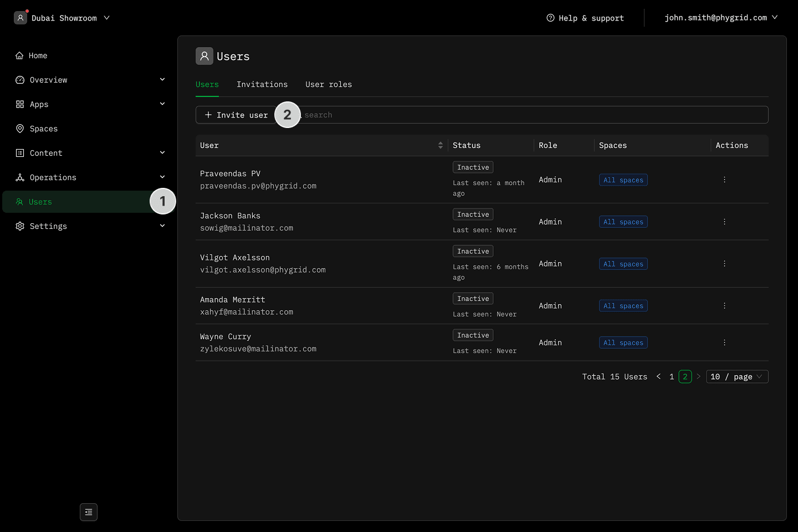Expand the Overview menu chevron
Viewport: 798px width, 532px height.
[x=162, y=80]
